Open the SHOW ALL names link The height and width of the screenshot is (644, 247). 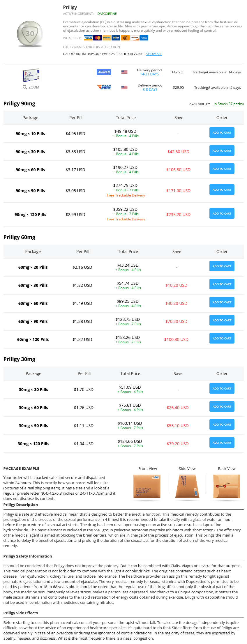(x=154, y=54)
